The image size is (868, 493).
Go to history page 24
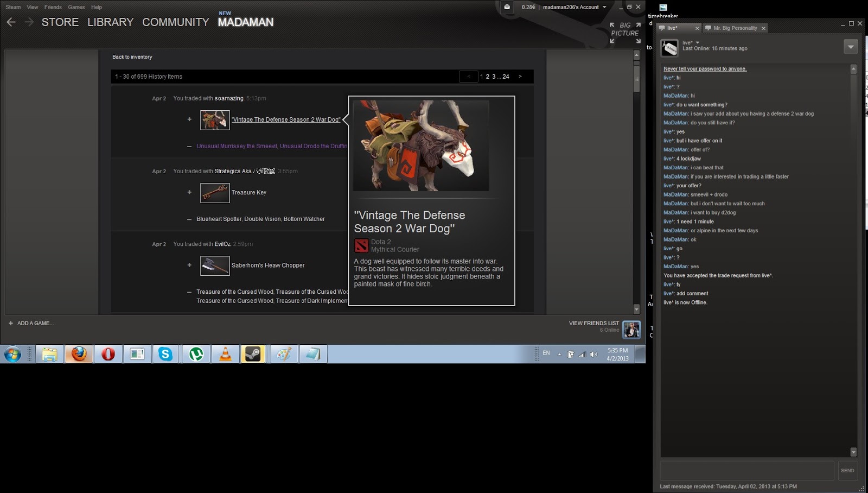point(506,77)
